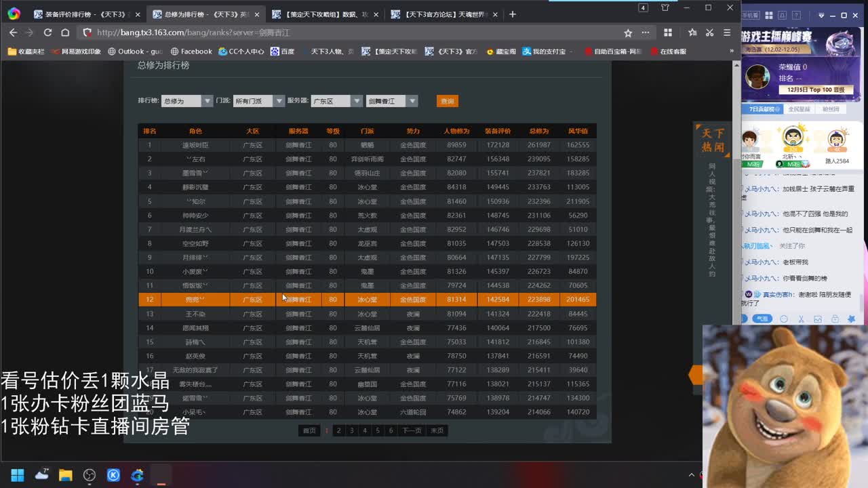The width and height of the screenshot is (868, 488).
Task: Bookmark this page with the star icon
Action: pos(628,33)
